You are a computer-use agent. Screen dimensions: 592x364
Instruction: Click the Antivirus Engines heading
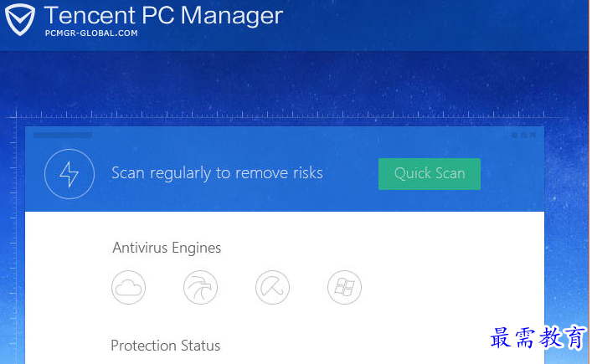(167, 248)
